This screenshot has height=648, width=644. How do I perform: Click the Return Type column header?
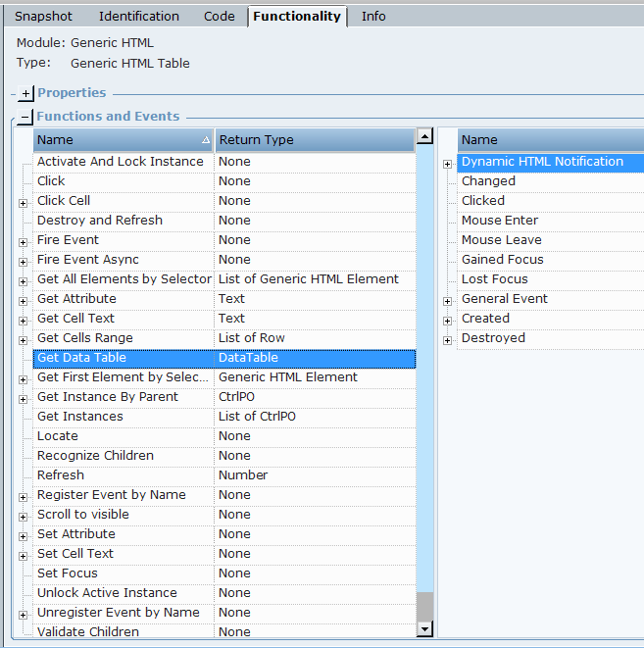point(314,140)
